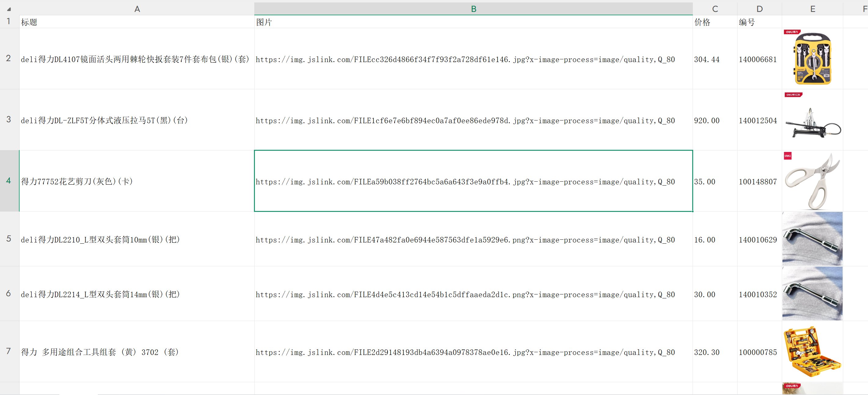Select price cell 920.00

715,120
